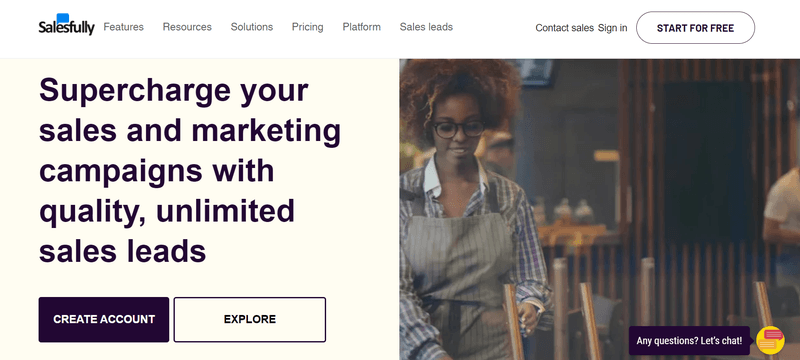Expand the Solutions navigation item
This screenshot has height=360, width=800.
252,27
